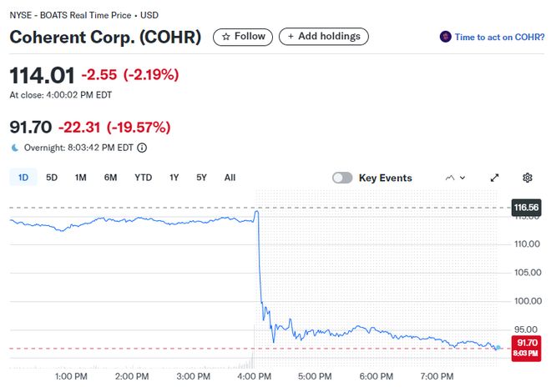Select the 1M chart range
The width and height of the screenshot is (551, 392).
click(80, 178)
